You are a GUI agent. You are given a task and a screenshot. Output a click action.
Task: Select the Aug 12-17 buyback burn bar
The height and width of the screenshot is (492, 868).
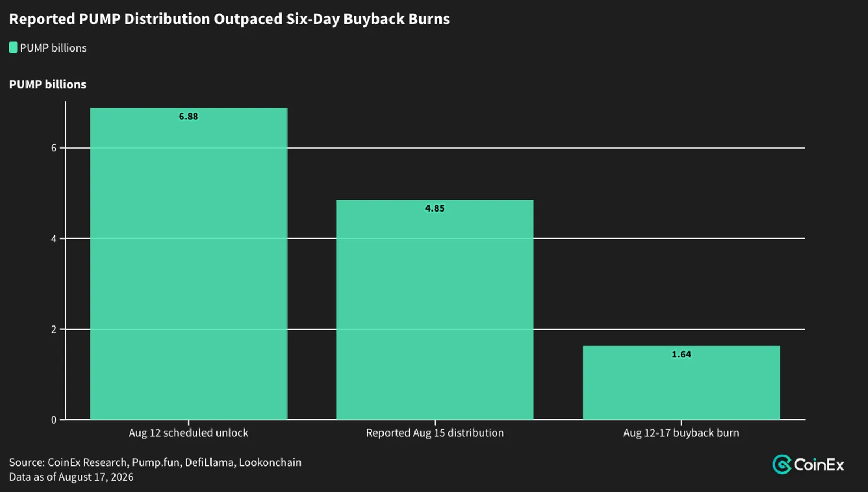(x=681, y=382)
